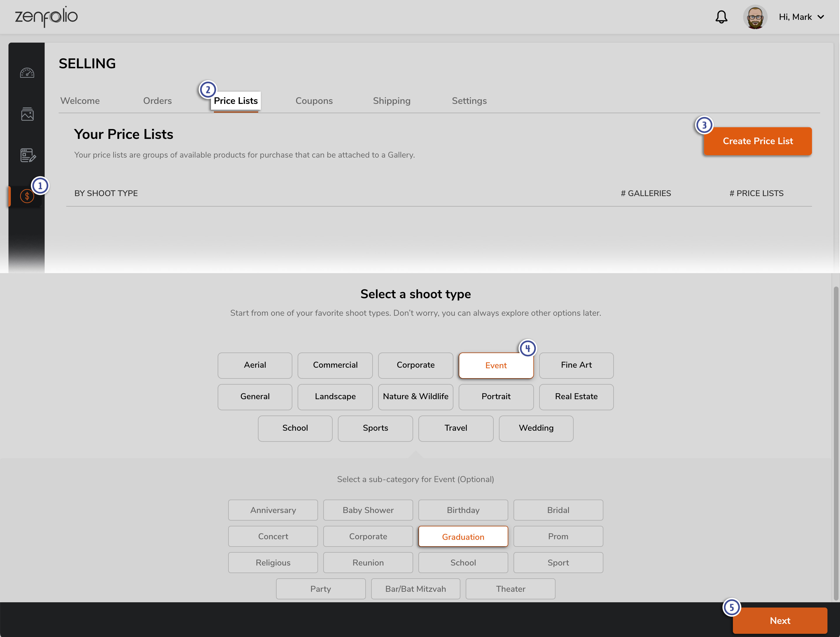Pick the Bridal sub-category
Image resolution: width=840 pixels, height=637 pixels.
(558, 510)
